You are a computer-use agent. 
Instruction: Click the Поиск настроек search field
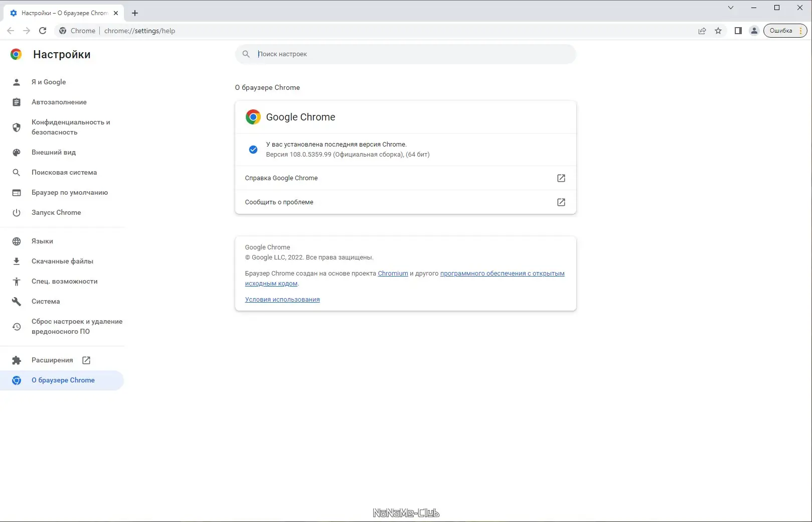point(405,54)
